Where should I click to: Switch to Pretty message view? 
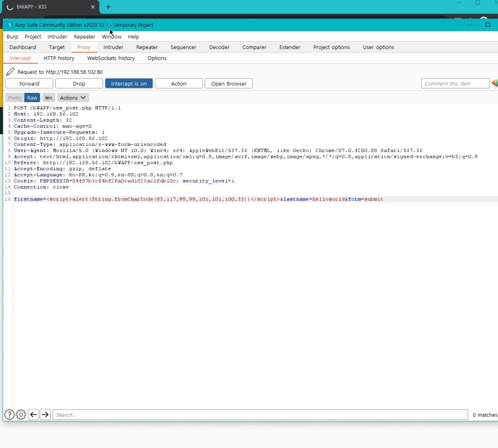coord(14,98)
